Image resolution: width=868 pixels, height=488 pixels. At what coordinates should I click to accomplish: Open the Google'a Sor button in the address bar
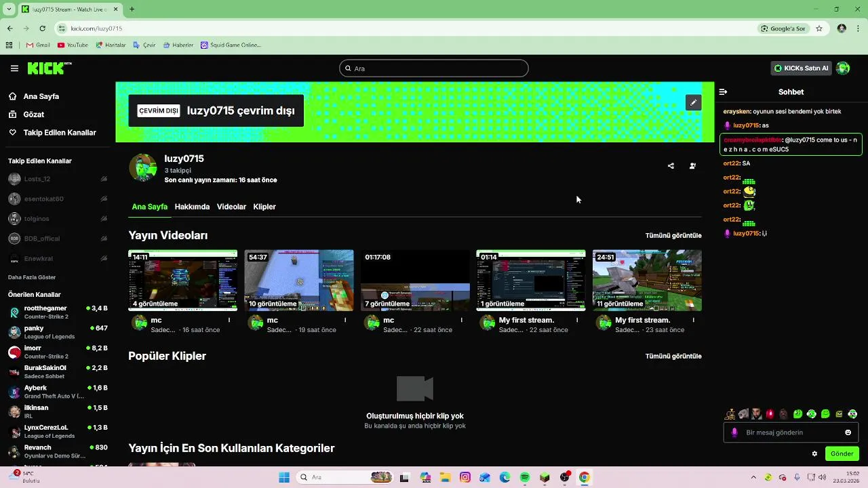783,28
